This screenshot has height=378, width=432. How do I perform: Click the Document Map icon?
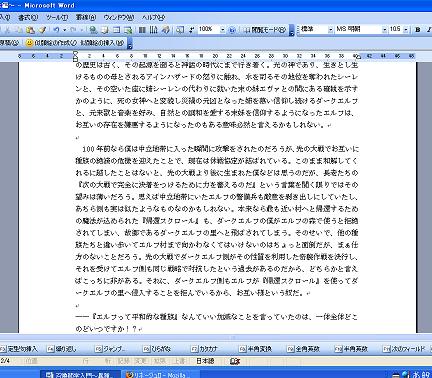coord(180,30)
